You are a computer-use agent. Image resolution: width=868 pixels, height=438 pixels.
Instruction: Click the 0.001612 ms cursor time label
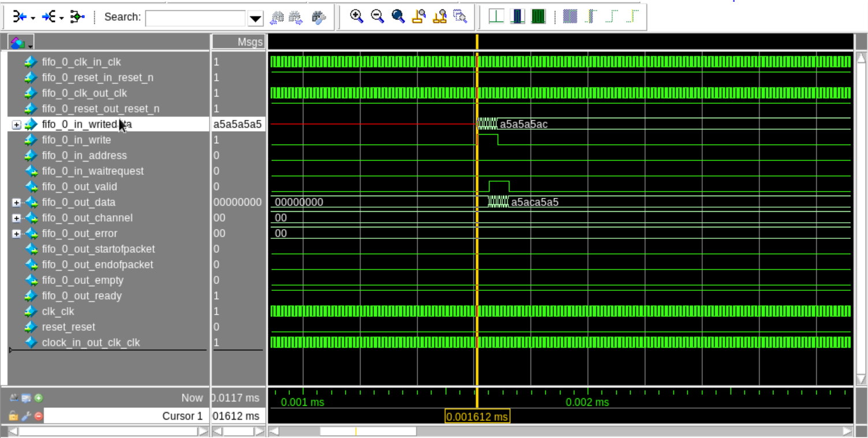pos(477,417)
